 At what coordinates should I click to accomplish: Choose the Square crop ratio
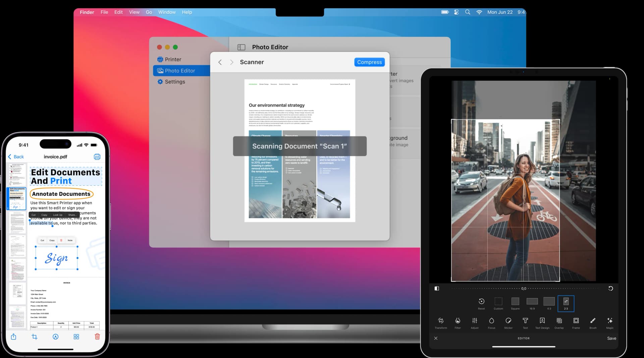[515, 303]
